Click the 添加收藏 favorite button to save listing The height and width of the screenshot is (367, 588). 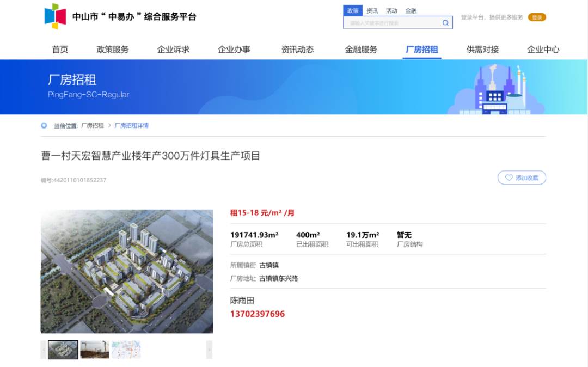[522, 178]
